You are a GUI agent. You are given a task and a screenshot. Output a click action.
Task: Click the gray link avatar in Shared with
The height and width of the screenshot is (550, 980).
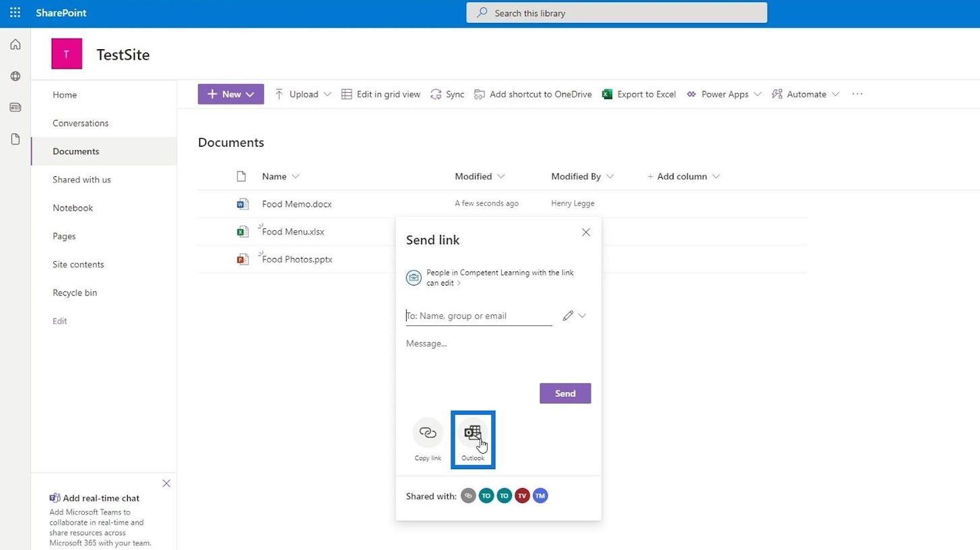[x=468, y=495]
